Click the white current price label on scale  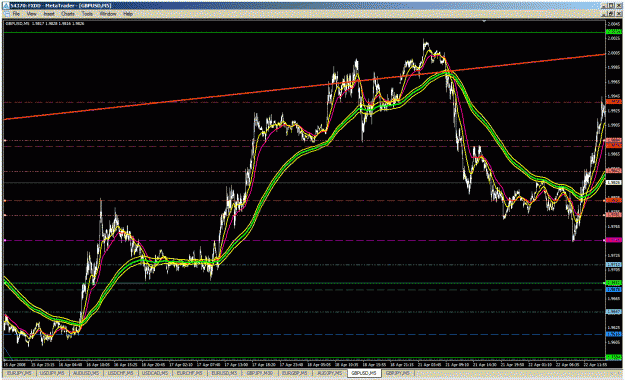coord(613,183)
